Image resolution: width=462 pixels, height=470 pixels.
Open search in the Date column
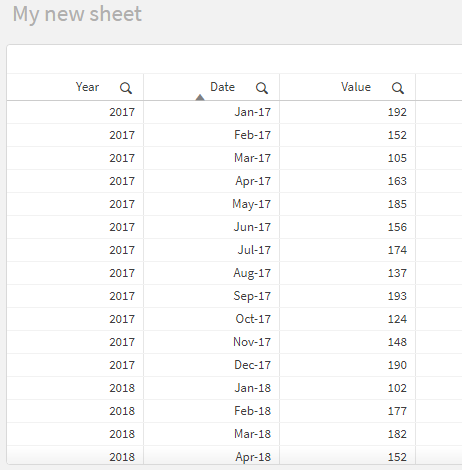[x=262, y=88]
